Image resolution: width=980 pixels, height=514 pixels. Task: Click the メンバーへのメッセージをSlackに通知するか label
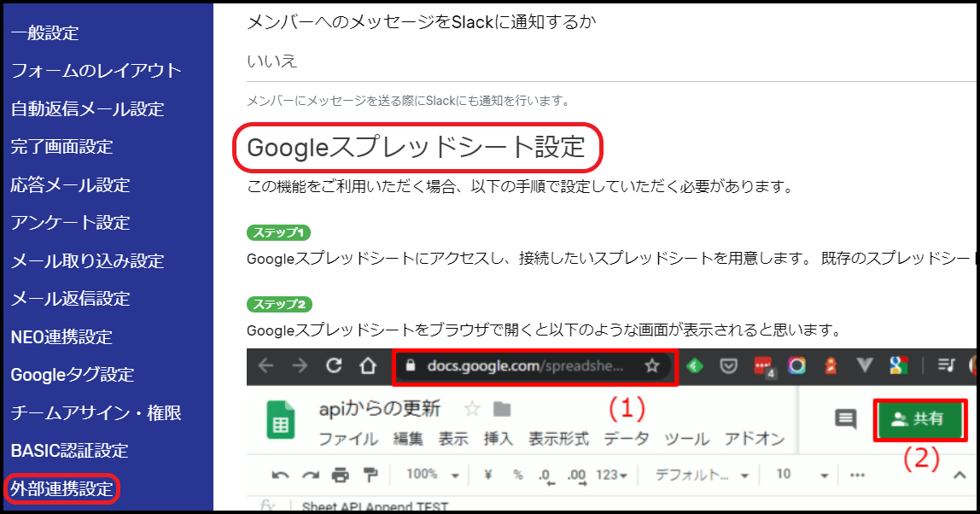coord(422,22)
